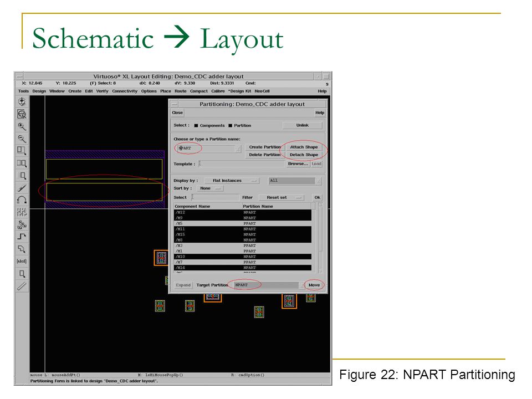This screenshot has height=399, width=532.
Task: Click the Browse... template button
Action: coord(298,164)
